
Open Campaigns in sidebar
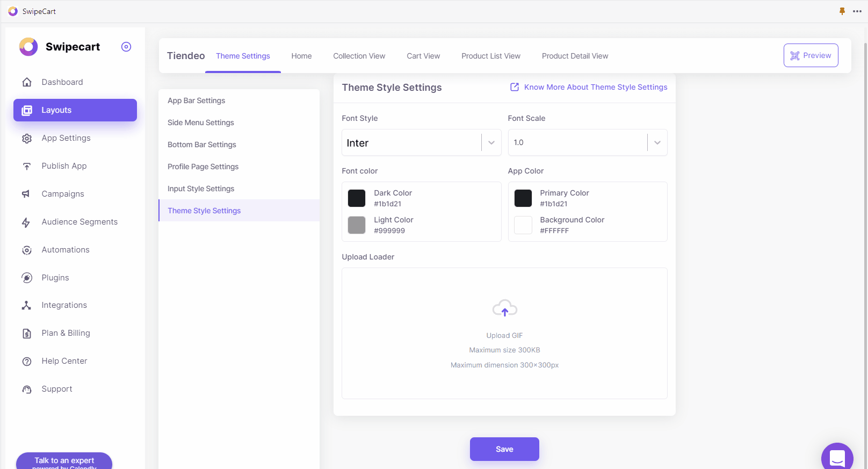point(75,194)
